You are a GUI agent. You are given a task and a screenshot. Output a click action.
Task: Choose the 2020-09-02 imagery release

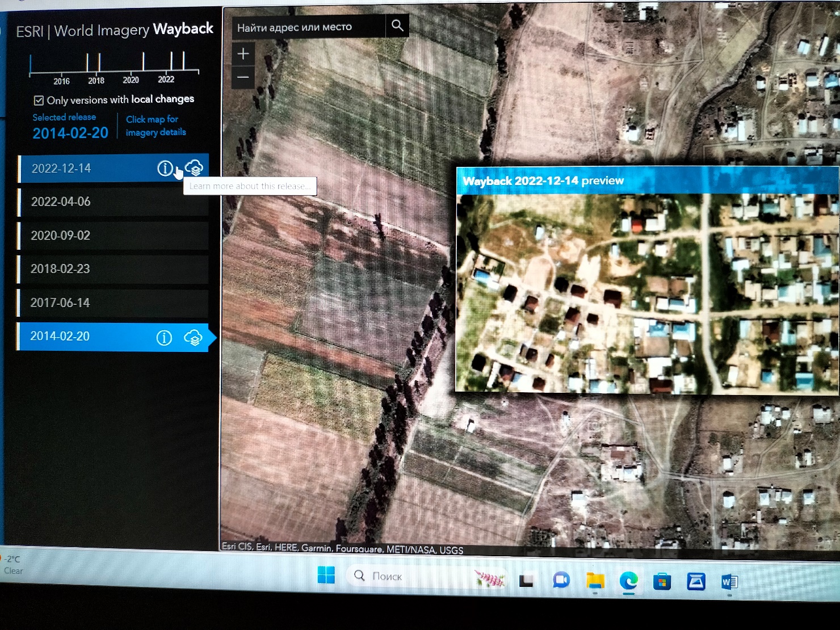tap(114, 236)
